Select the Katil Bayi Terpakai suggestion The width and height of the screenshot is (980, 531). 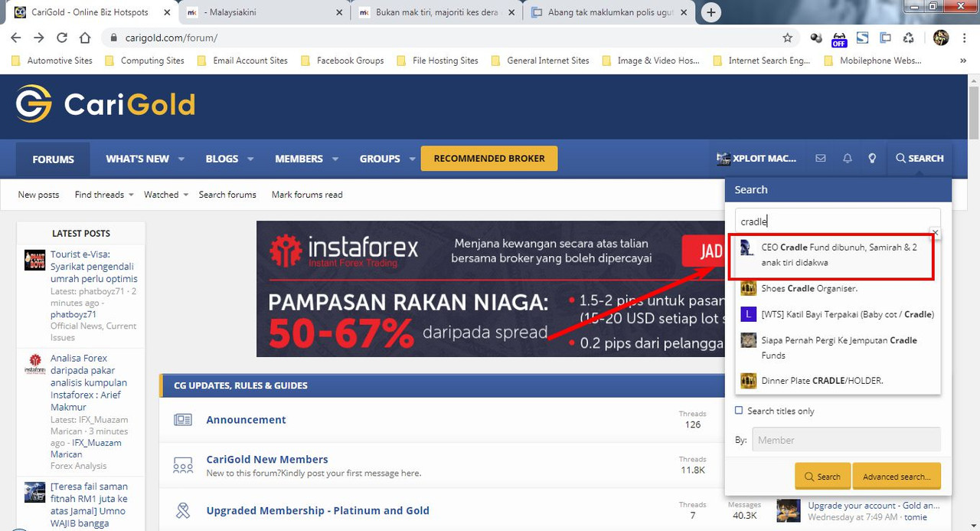tap(838, 314)
